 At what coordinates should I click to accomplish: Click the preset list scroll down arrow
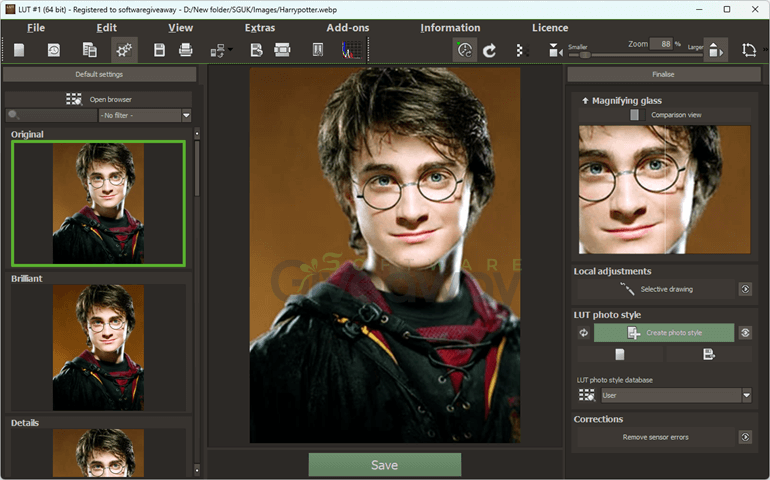tap(197, 470)
